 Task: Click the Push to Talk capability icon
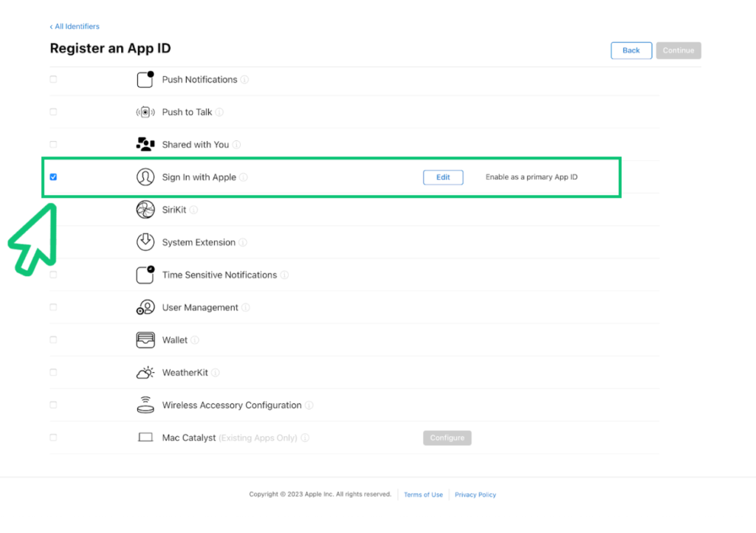click(x=145, y=112)
